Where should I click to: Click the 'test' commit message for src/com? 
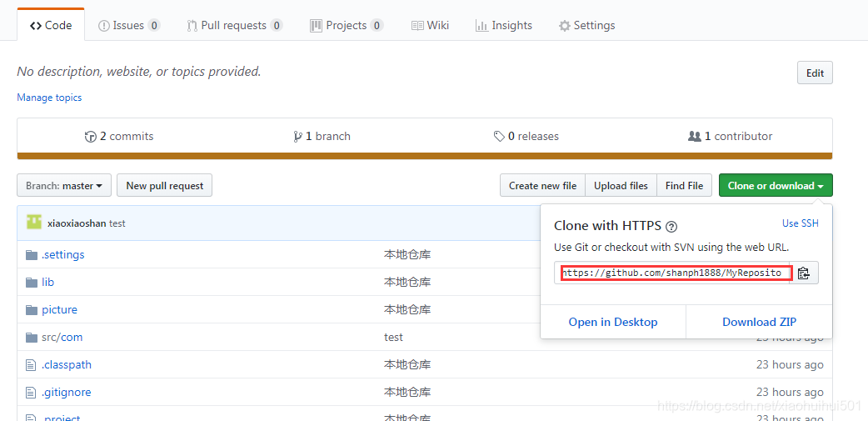393,338
